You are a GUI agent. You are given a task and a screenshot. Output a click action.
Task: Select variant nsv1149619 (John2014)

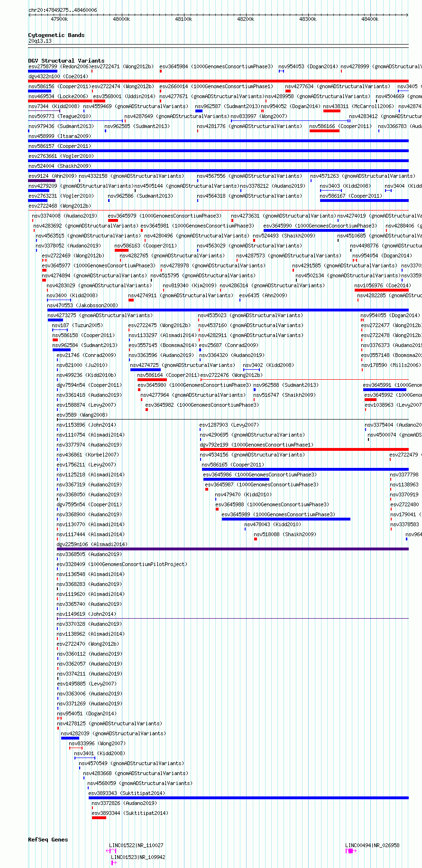(x=87, y=614)
